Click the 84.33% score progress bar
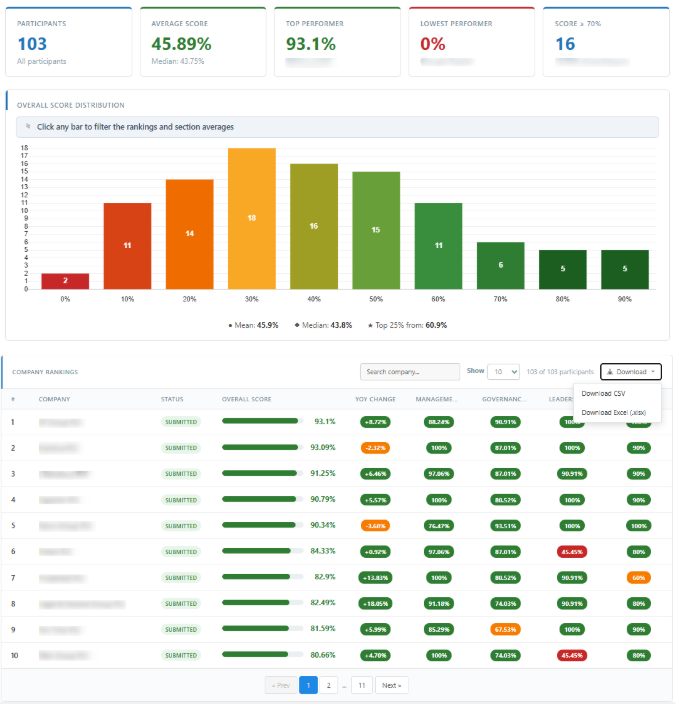 click(x=262, y=551)
